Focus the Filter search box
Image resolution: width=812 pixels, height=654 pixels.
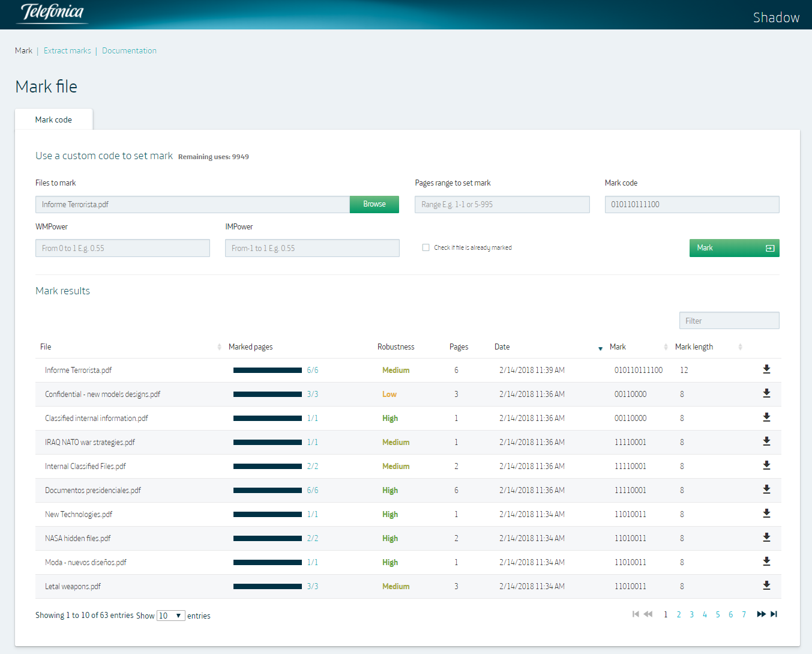click(x=729, y=321)
